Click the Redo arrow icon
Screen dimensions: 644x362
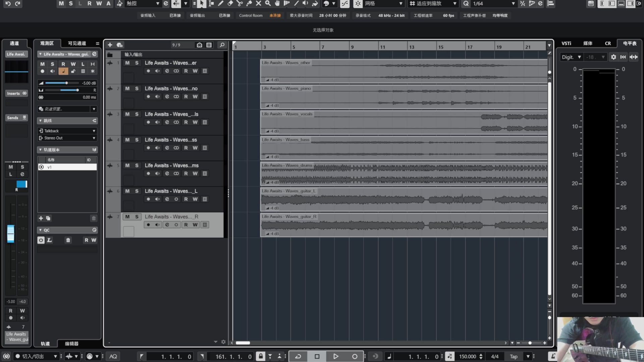[x=18, y=4]
